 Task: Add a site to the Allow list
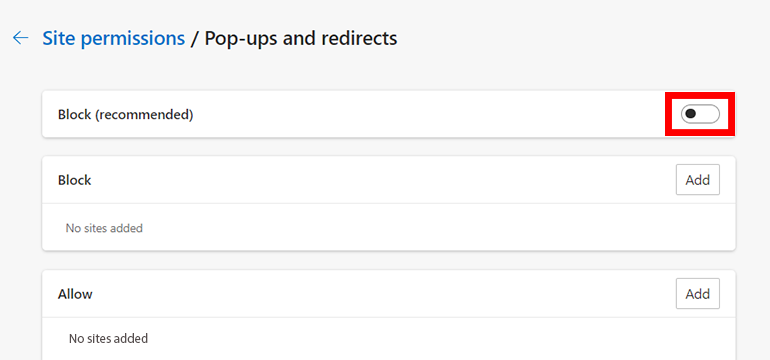click(x=698, y=294)
